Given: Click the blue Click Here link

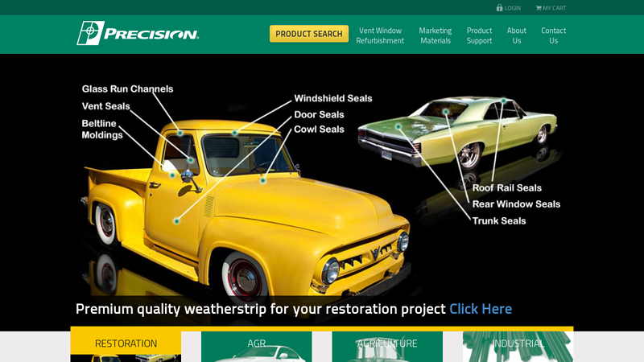Looking at the screenshot, I should coord(481,309).
